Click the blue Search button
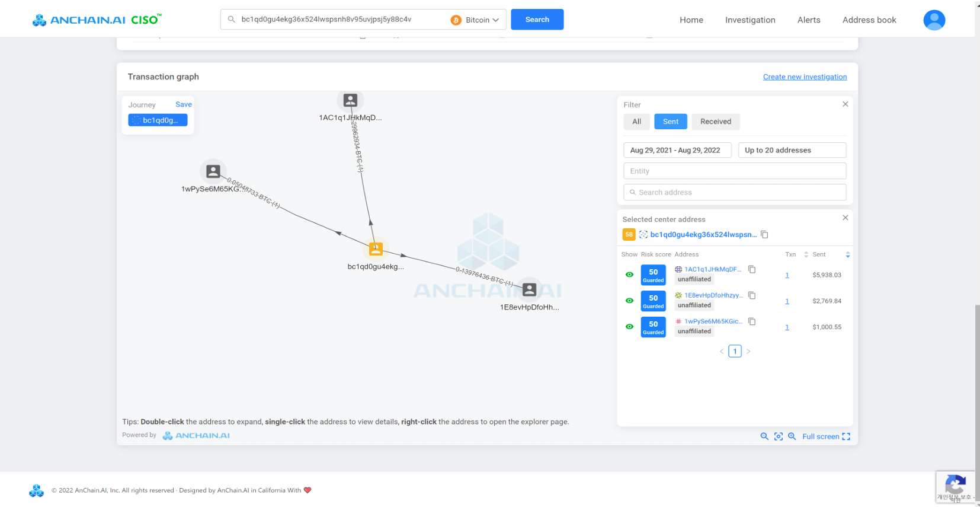980x507 pixels. (x=537, y=20)
